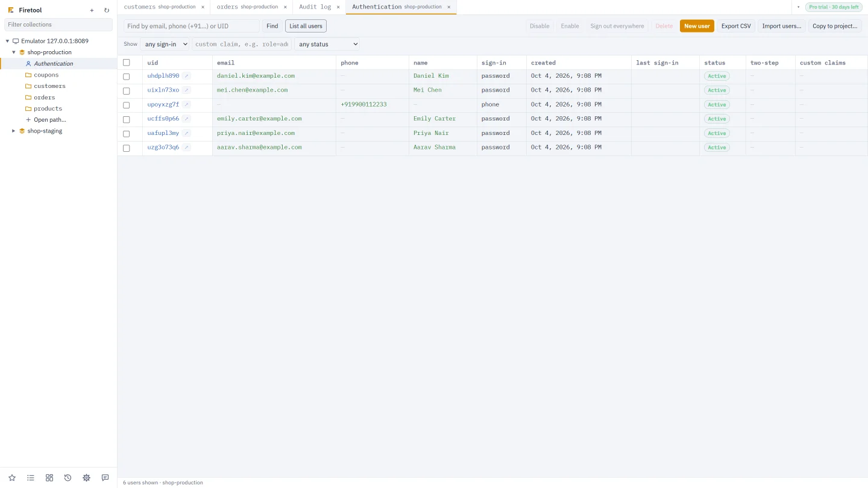Check the box for phone user +919900112233

[127, 105]
